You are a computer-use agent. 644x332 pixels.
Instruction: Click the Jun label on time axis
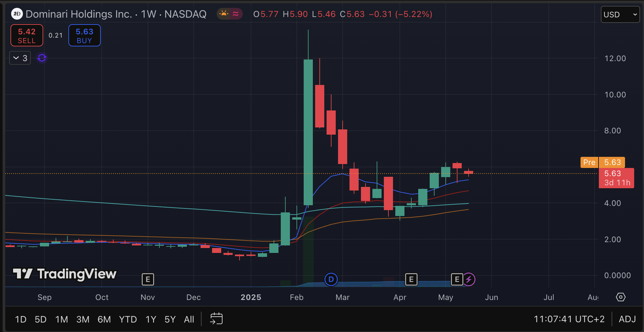click(492, 297)
